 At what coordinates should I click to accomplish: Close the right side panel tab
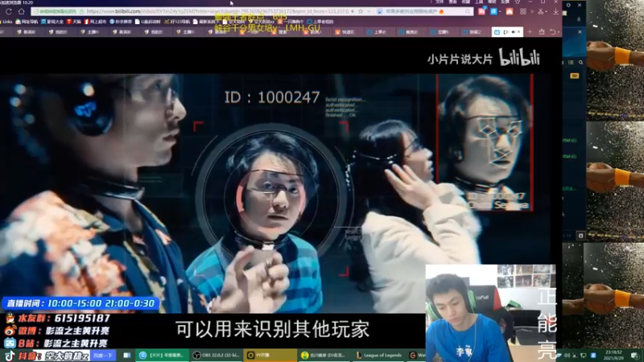(580, 31)
